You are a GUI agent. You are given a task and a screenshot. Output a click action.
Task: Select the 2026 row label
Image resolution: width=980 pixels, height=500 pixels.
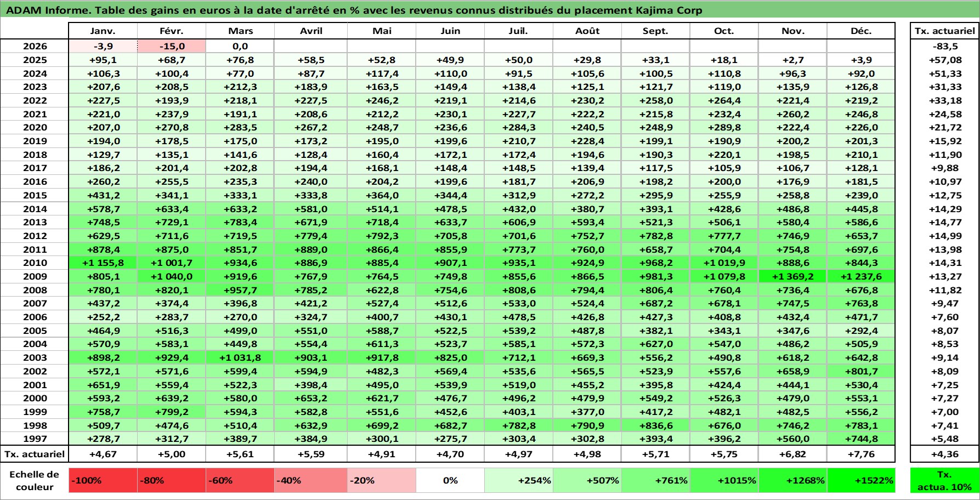click(35, 46)
